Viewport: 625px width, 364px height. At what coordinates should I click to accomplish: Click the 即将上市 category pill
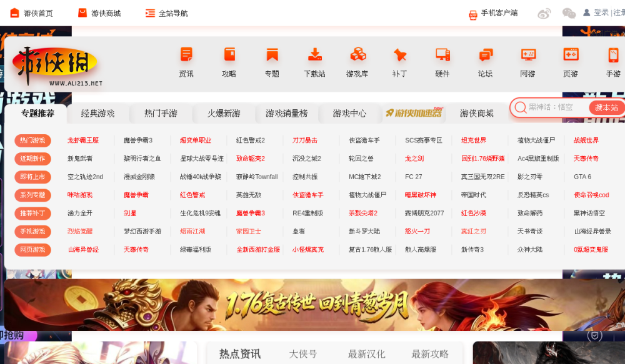pos(32,177)
